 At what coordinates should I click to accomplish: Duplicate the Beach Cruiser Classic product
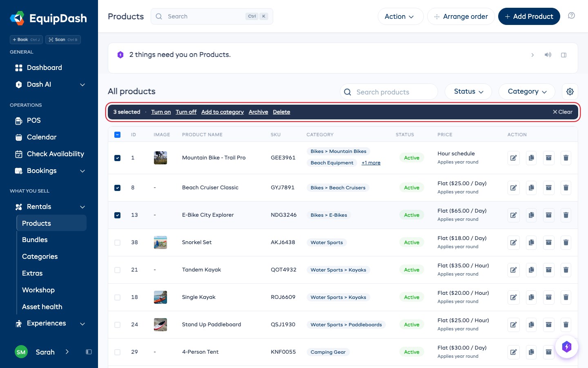[531, 188]
